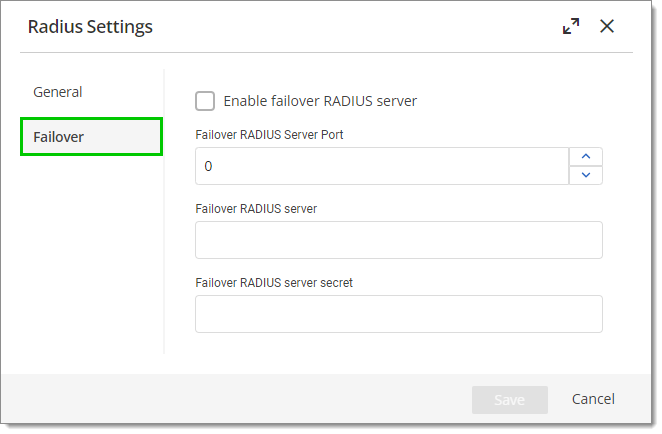Switch to the General tab
This screenshot has width=662, height=434.
point(57,92)
